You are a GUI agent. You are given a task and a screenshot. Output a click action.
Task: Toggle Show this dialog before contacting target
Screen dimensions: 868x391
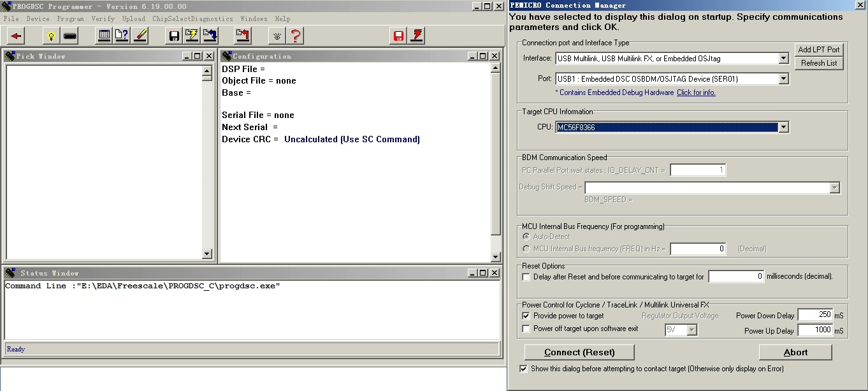point(524,369)
